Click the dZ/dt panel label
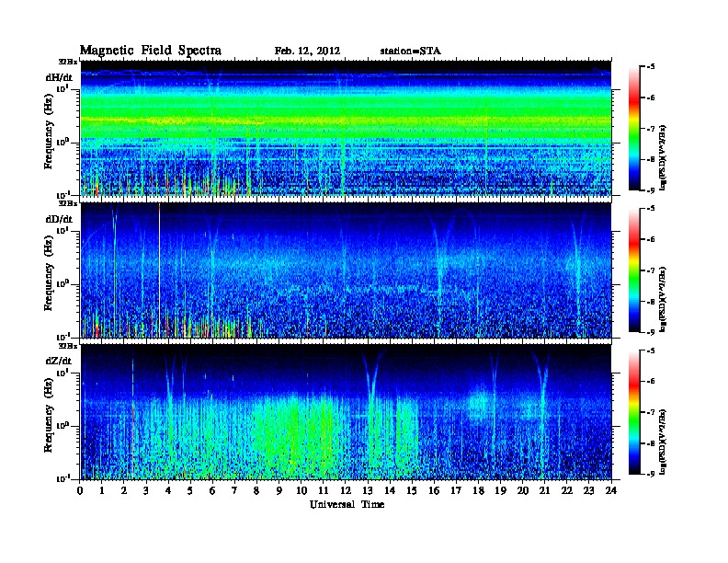 59,361
